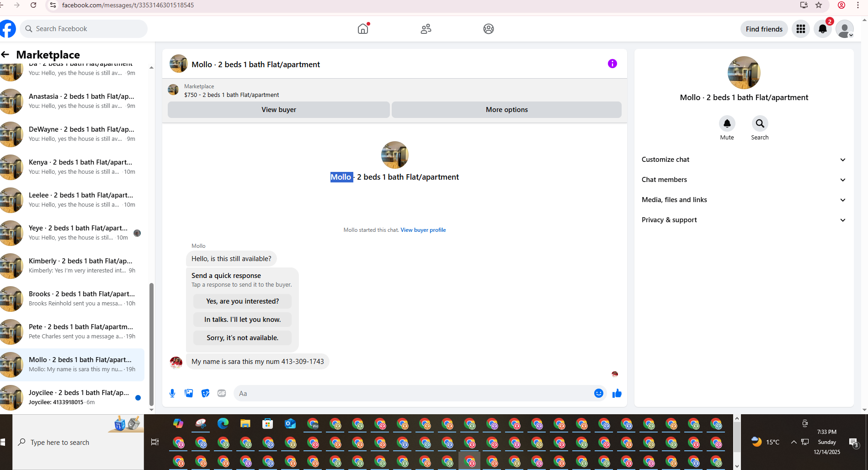
Task: Open Outlook from taskbar
Action: pyautogui.click(x=290, y=424)
